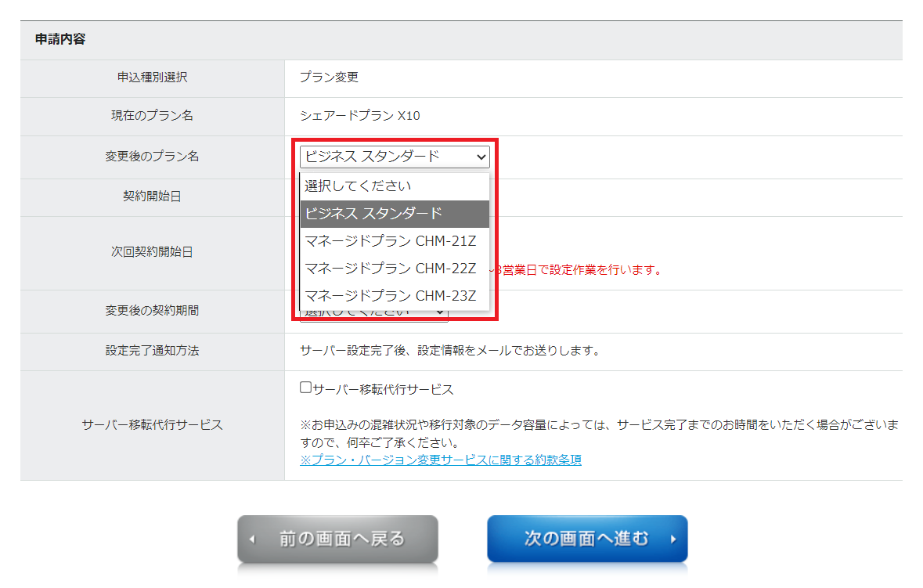Click the シェアードプラン X10 current plan text

point(359,116)
